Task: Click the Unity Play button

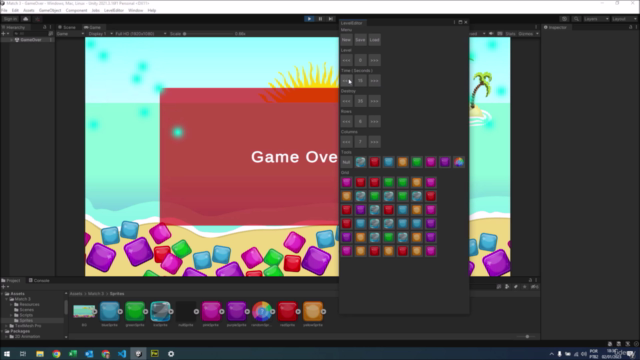Action: (309, 19)
